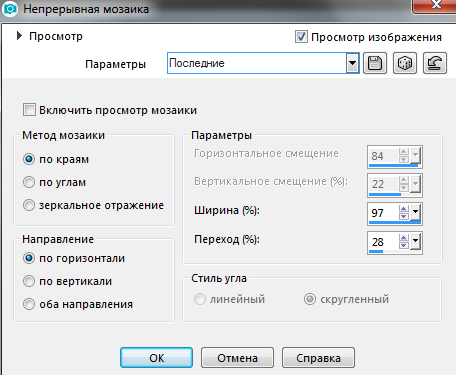Click the Справка help button
Screen dimensions: 456x375
(x=318, y=358)
